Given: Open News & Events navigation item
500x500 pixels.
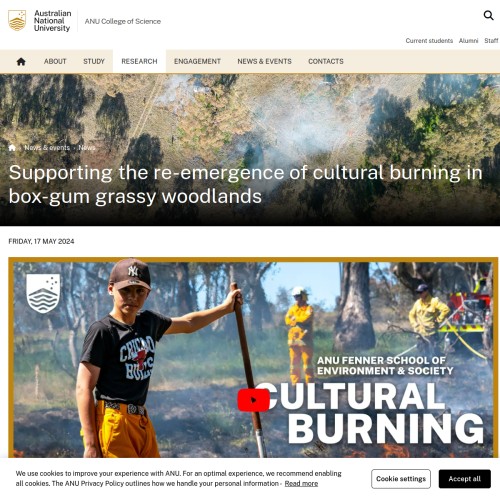Looking at the screenshot, I should 264,61.
